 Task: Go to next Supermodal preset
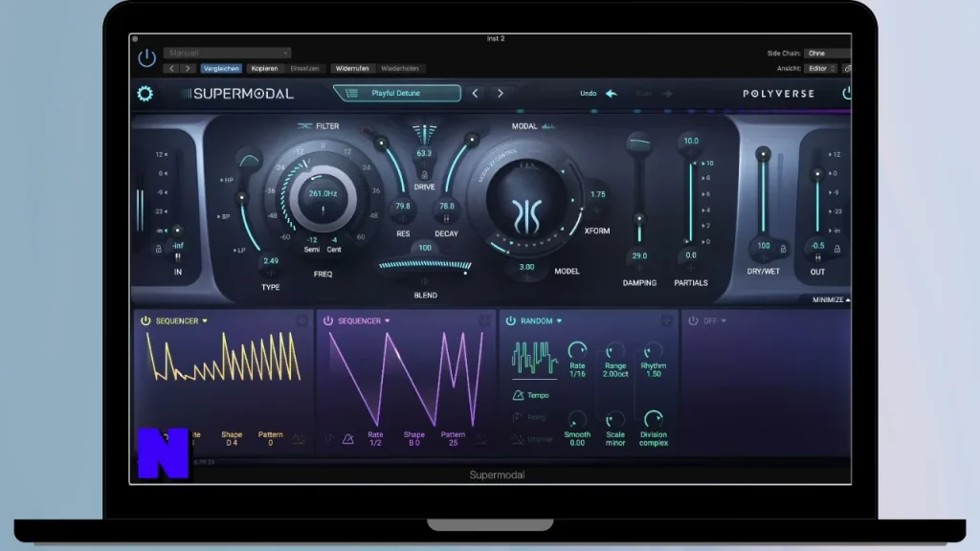[x=500, y=93]
